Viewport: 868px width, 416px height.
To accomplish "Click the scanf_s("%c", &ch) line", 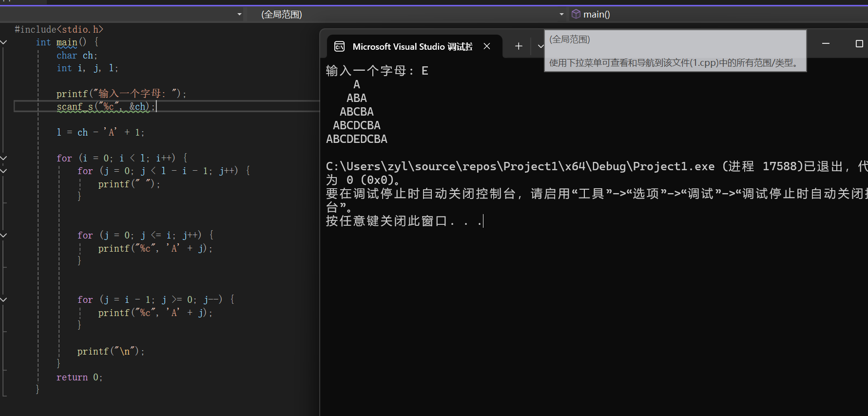I will point(105,107).
